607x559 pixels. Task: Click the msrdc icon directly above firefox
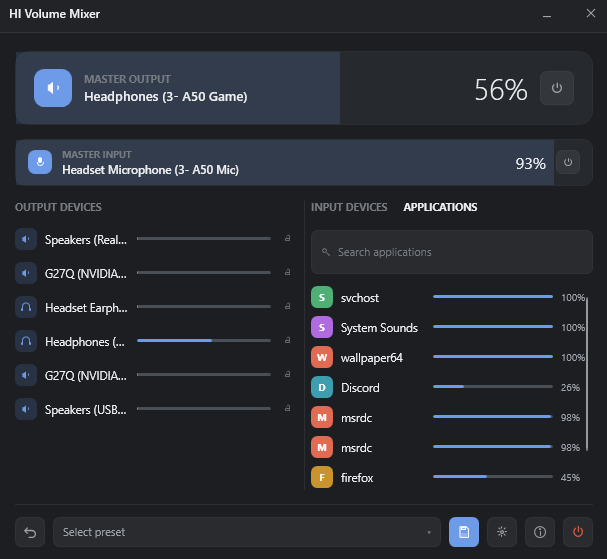[322, 447]
